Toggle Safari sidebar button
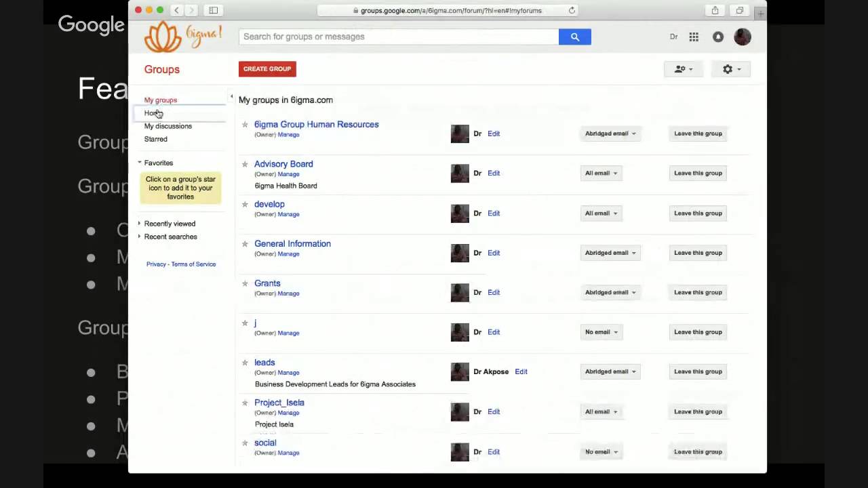 click(213, 10)
